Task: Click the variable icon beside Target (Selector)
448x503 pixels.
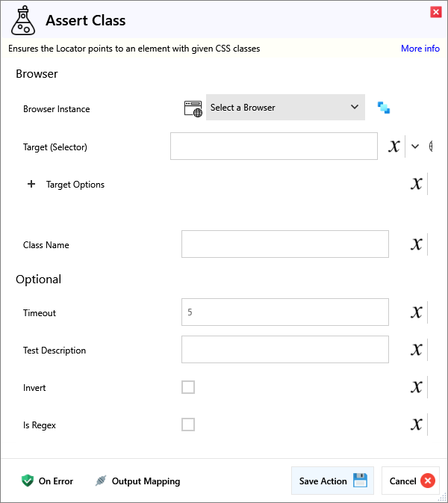Action: click(394, 146)
